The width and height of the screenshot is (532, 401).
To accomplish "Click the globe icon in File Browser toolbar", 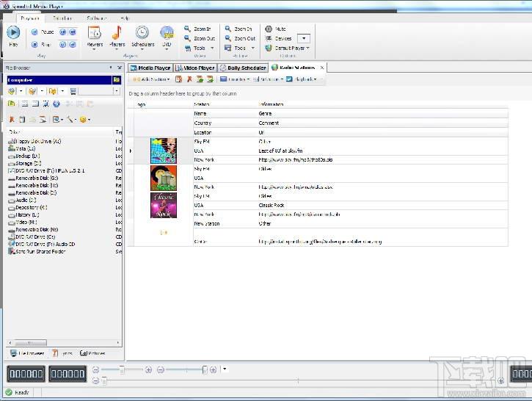I will point(57,104).
